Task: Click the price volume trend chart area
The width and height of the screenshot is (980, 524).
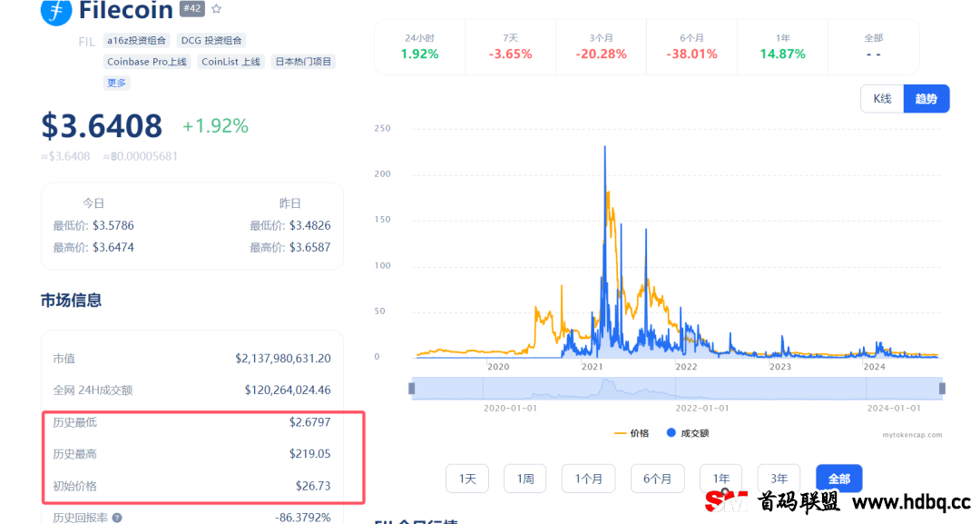Action: 677,242
